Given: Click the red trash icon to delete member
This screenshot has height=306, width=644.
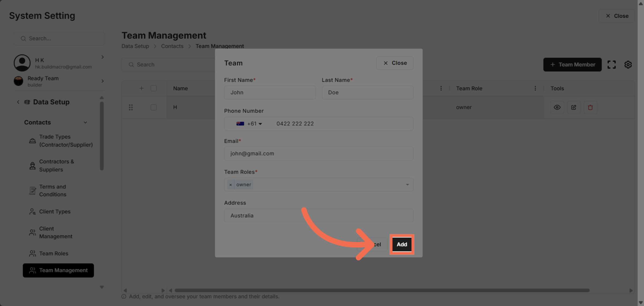Looking at the screenshot, I should click(x=590, y=107).
